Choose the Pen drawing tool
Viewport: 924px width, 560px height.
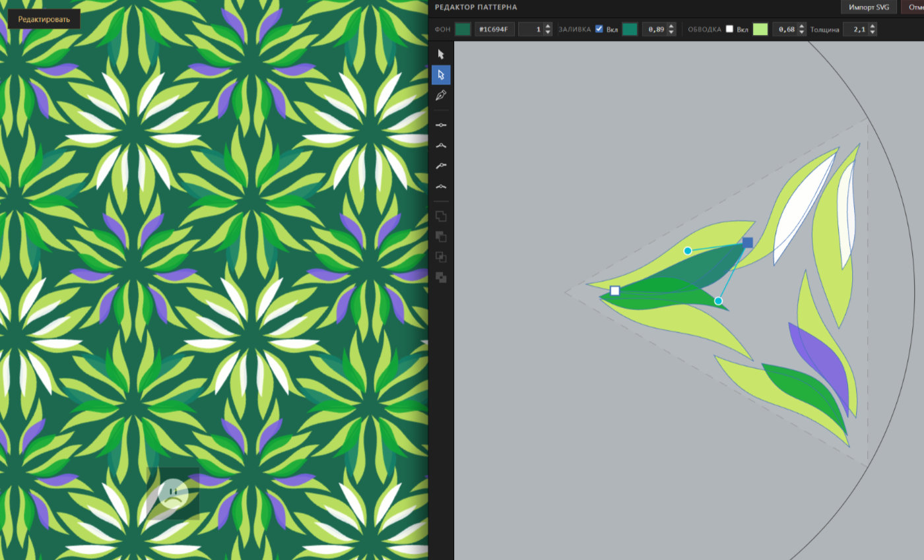(441, 96)
